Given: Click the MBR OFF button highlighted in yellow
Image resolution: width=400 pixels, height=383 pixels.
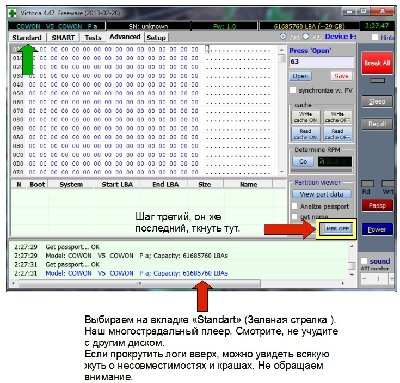Looking at the screenshot, I should pyautogui.click(x=336, y=229).
